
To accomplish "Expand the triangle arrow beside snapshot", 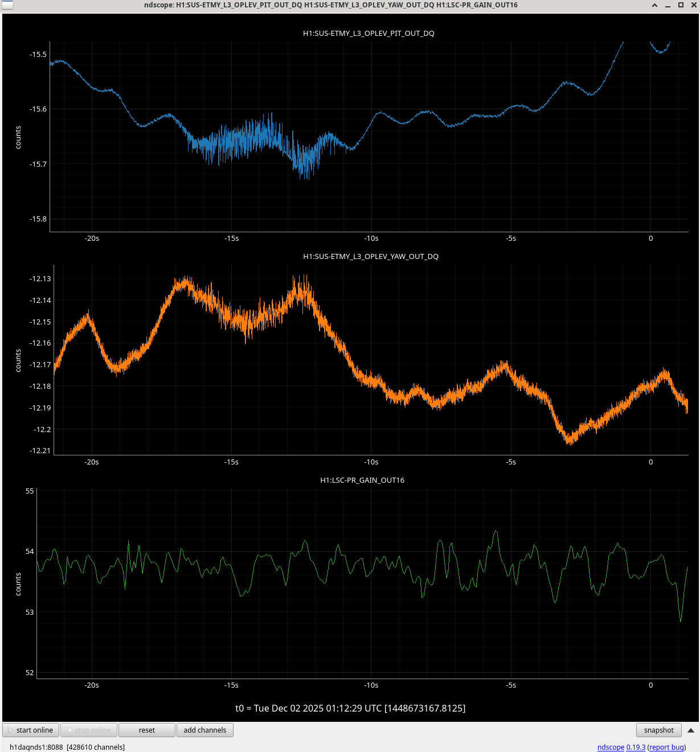I will point(691,730).
